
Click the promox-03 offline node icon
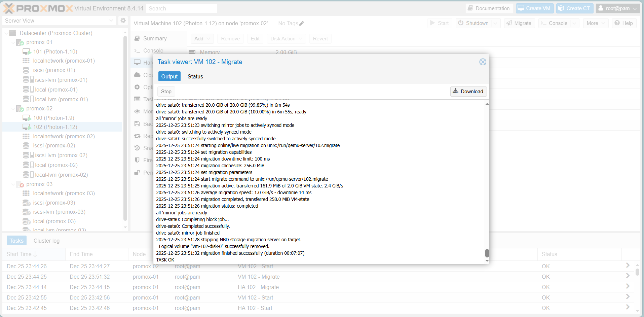[x=20, y=184]
